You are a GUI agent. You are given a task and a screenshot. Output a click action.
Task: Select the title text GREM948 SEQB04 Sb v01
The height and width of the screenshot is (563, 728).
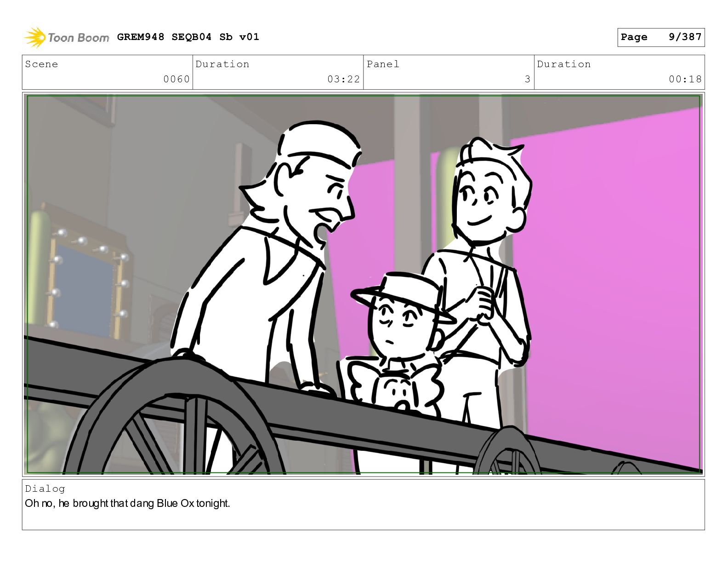188,37
